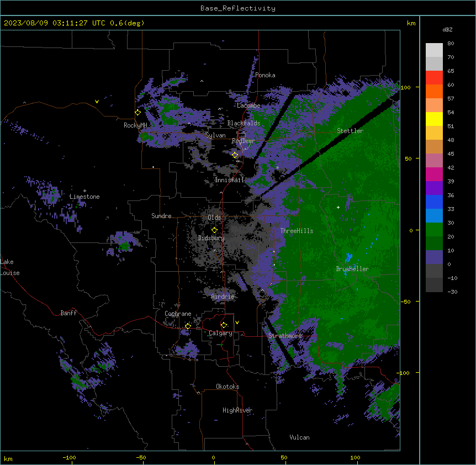Image resolution: width=476 pixels, height=465 pixels.
Task: Click the yellow diamond marker above Calgary label
Action: click(224, 325)
